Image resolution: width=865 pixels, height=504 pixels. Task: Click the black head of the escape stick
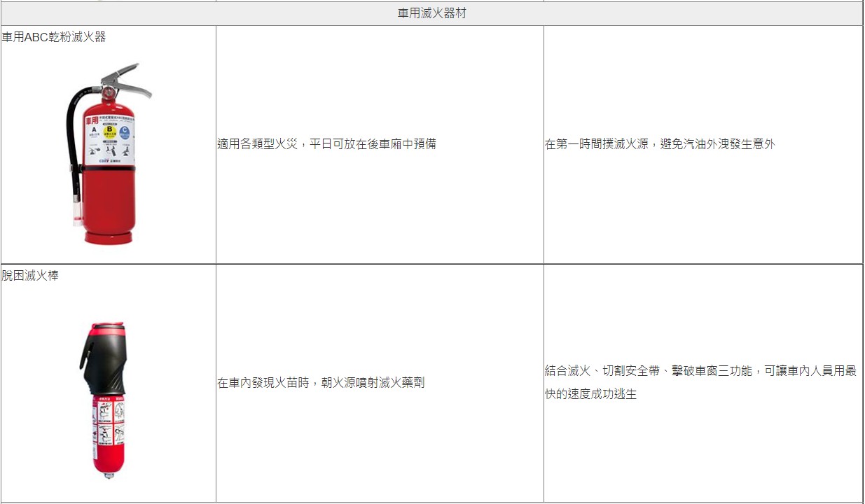(x=105, y=358)
